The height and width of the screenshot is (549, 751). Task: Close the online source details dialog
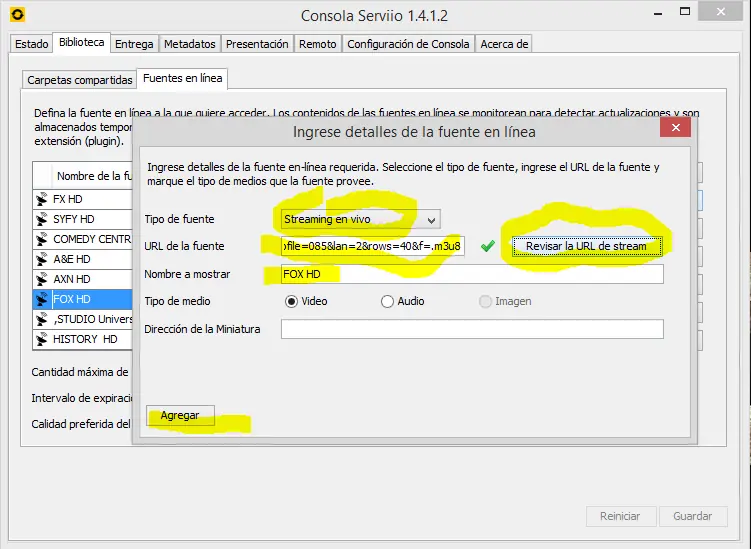[675, 127]
